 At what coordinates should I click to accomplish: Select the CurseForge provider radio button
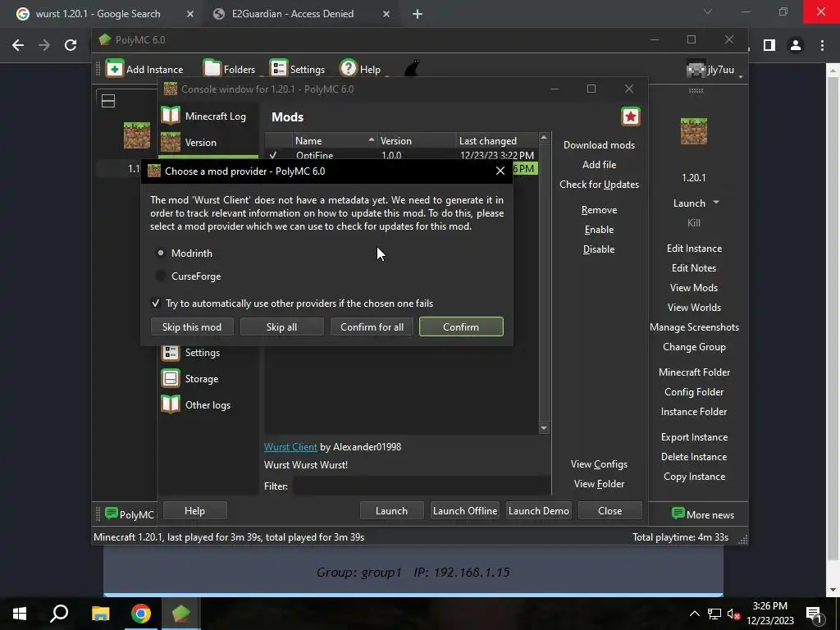(x=160, y=276)
